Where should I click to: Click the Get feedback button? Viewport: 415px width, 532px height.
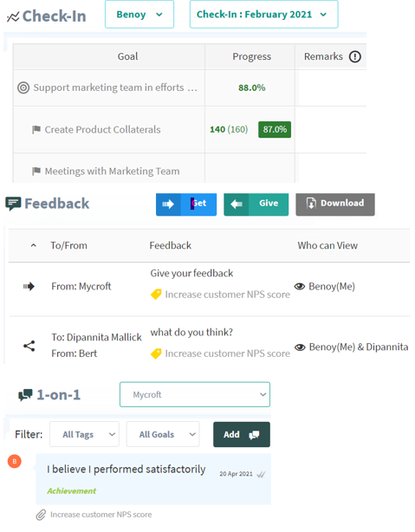coord(186,204)
